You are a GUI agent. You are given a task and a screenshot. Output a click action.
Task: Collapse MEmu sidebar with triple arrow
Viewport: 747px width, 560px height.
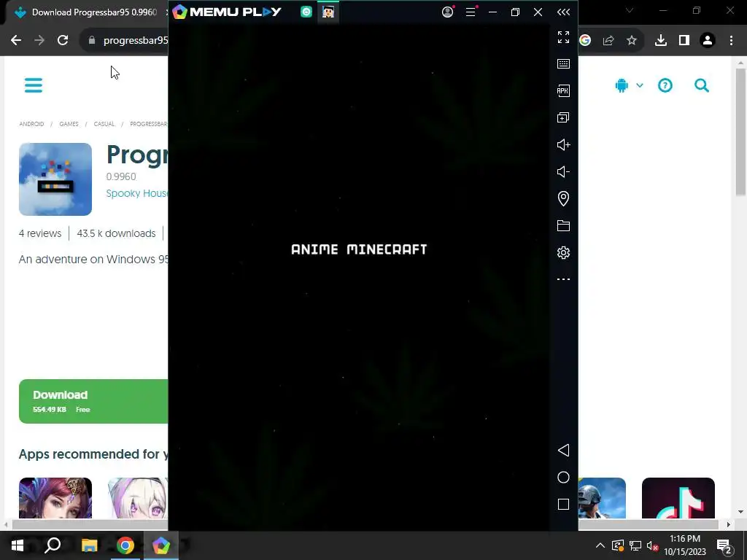pyautogui.click(x=563, y=12)
